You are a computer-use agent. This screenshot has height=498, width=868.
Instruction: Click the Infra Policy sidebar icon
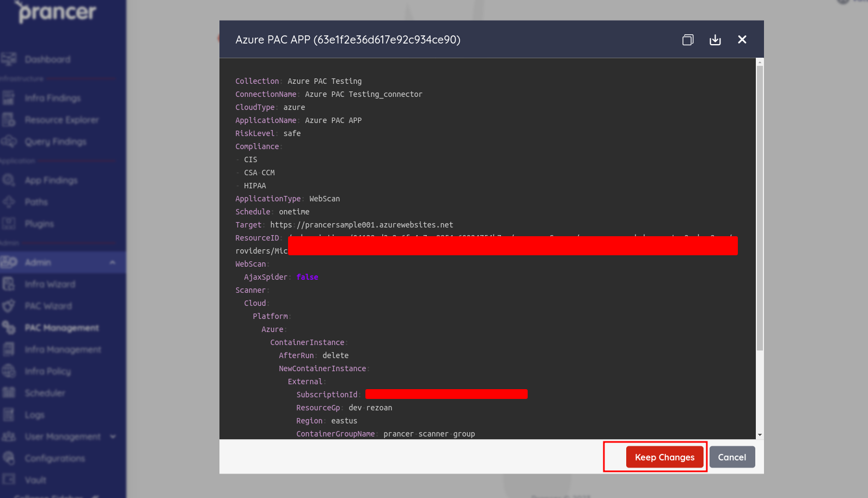click(x=9, y=371)
